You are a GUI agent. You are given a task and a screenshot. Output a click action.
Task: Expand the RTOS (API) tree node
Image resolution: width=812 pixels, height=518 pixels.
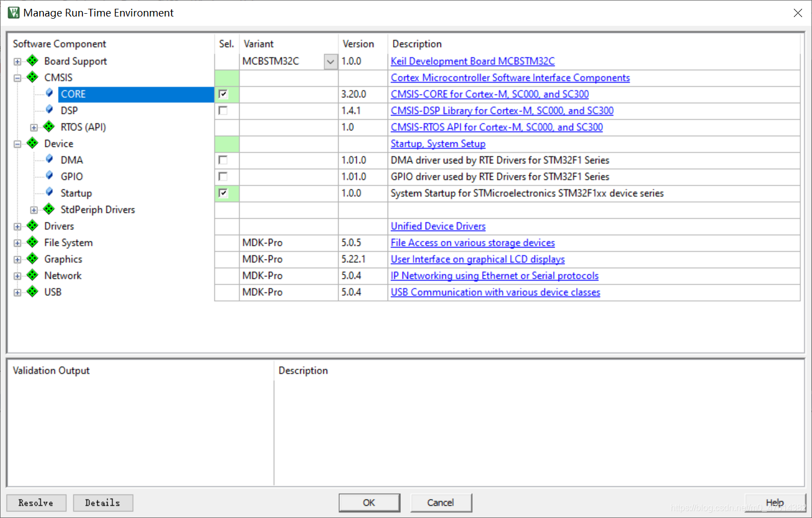pos(34,128)
